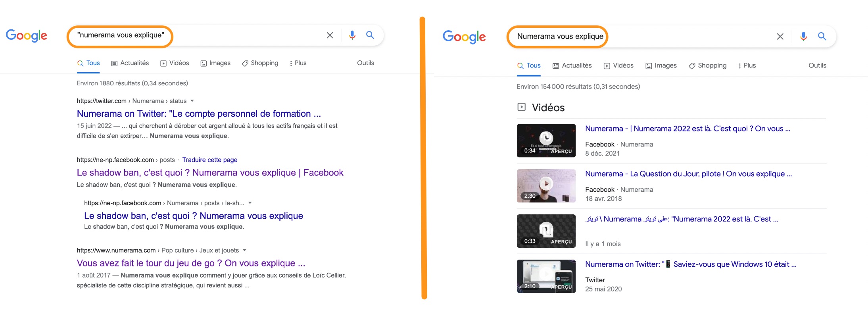Click the 25 mai 2020 date text

coord(604,289)
